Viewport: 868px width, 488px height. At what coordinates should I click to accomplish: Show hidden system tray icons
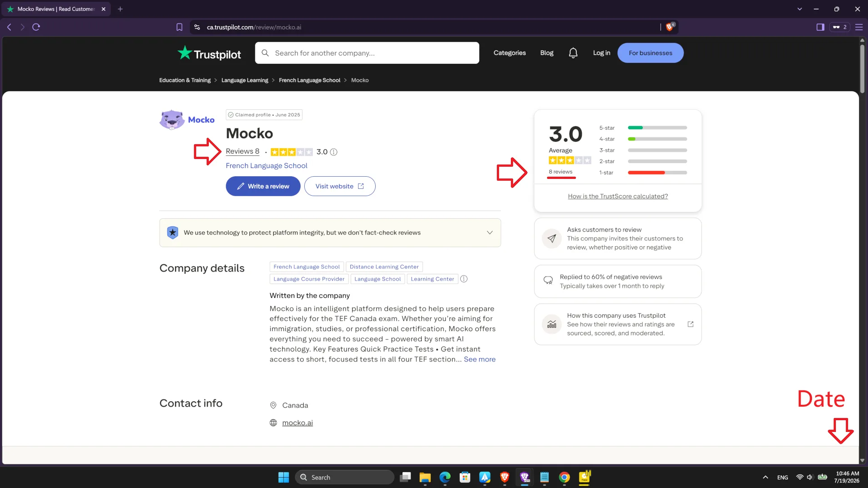pyautogui.click(x=765, y=477)
